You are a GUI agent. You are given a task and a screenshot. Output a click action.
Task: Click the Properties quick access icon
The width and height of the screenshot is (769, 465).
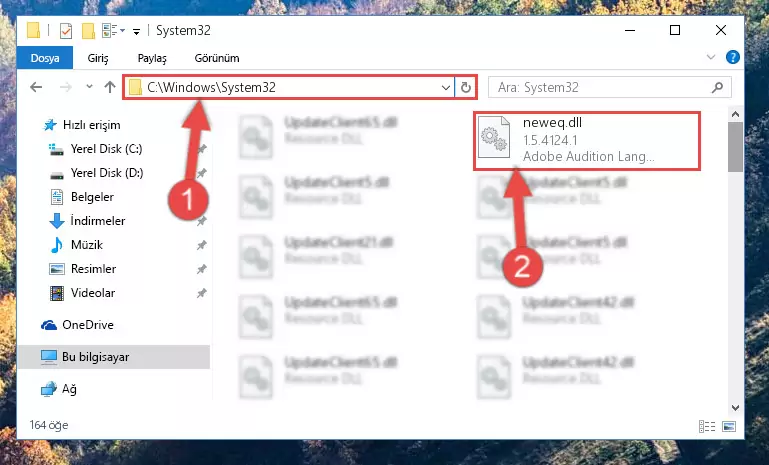coord(65,30)
